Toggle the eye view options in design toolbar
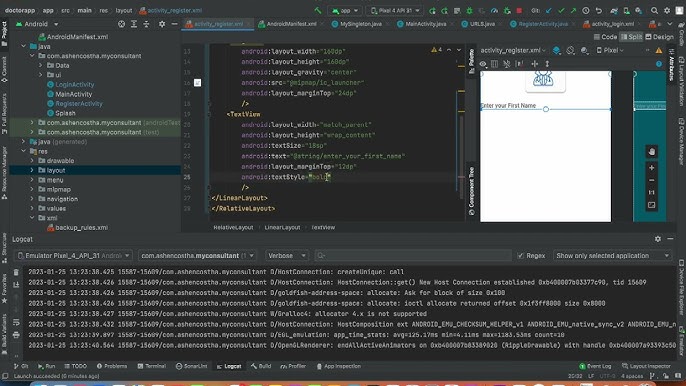Screen dimensions: 686x386 pyautogui.click(x=483, y=64)
